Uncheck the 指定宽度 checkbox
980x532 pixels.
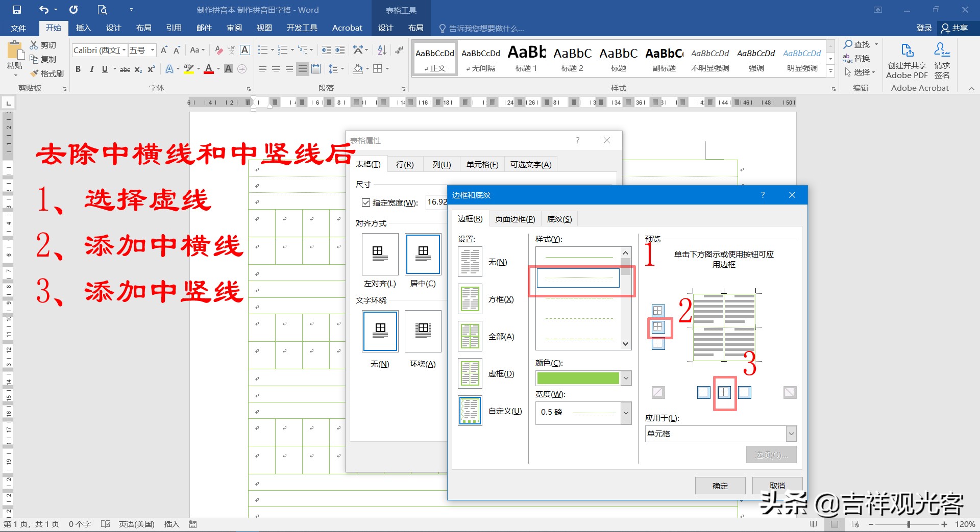(x=365, y=202)
